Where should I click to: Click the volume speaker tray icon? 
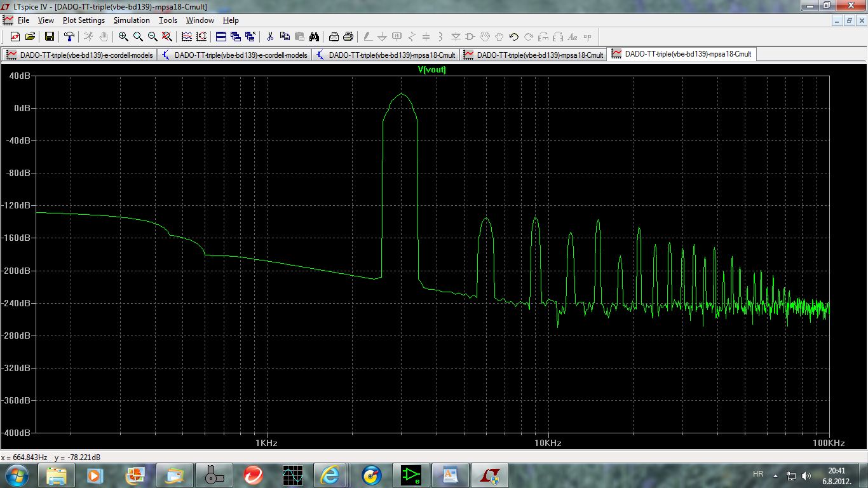pyautogui.click(x=806, y=475)
